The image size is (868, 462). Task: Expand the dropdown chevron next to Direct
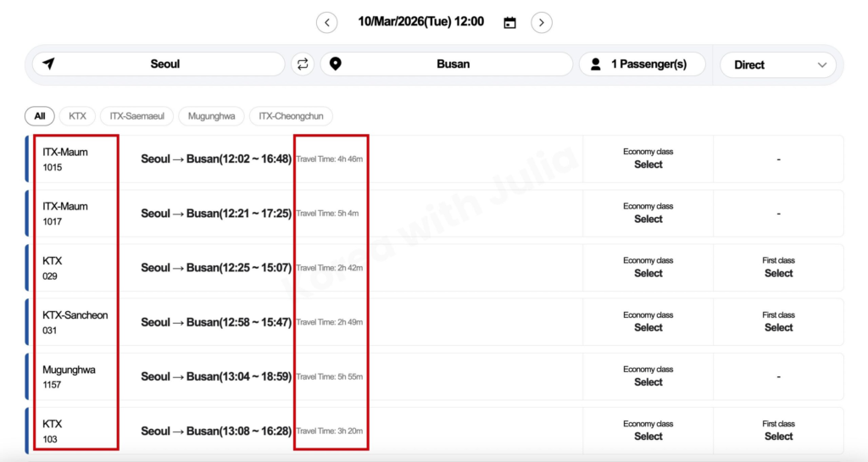822,64
